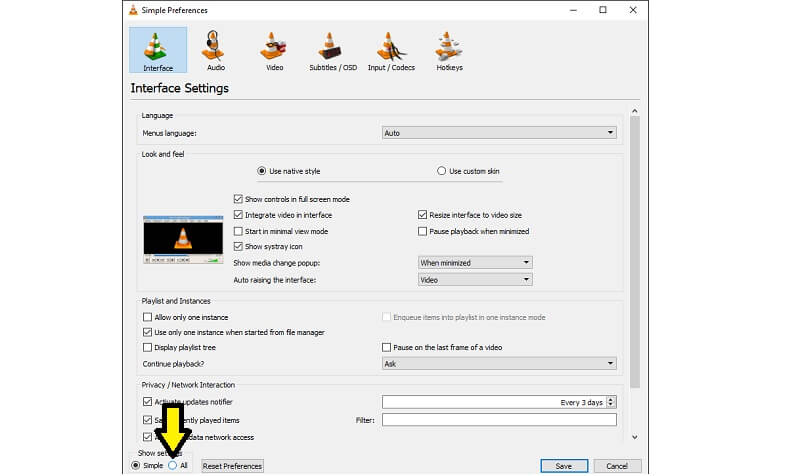Click the VLC cone icon in title bar
This screenshot has width=800, height=476.
pos(134,9)
